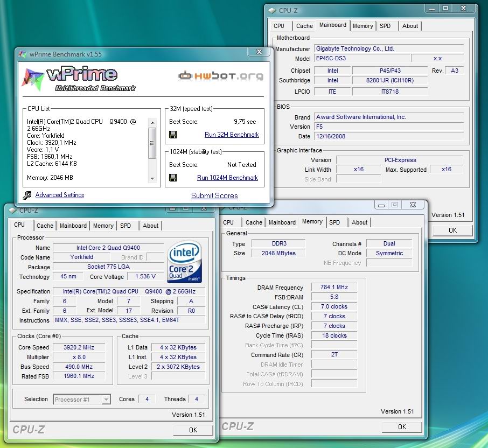This screenshot has height=448, width=488.
Task: Click the Best Score 9,75 sec value
Action: 245,122
